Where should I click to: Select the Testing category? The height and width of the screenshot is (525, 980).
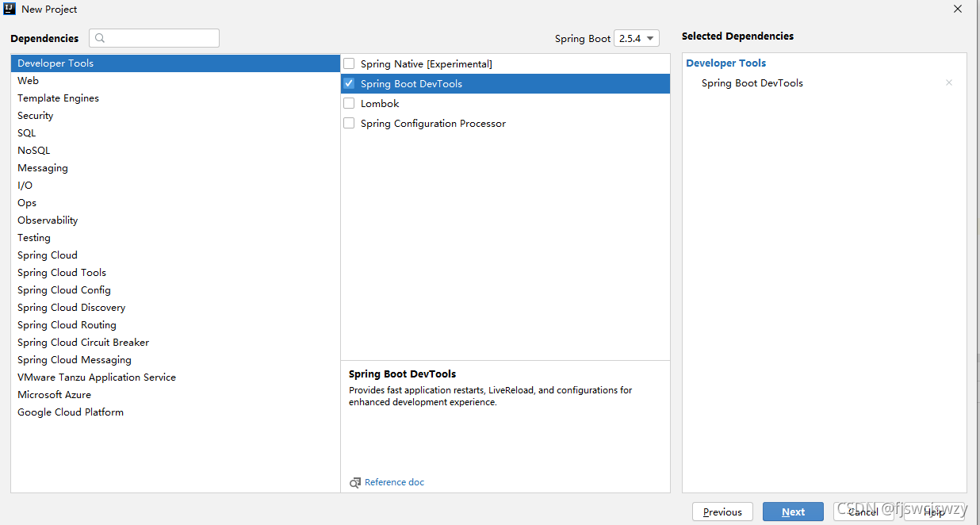(x=175, y=238)
